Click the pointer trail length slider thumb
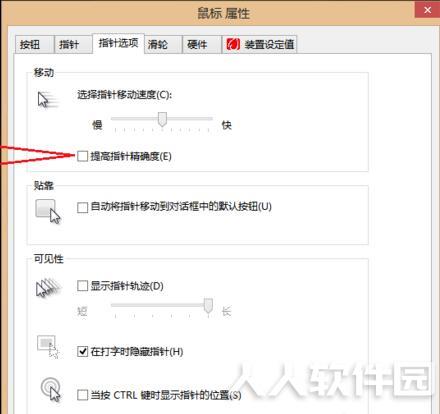 [208, 306]
